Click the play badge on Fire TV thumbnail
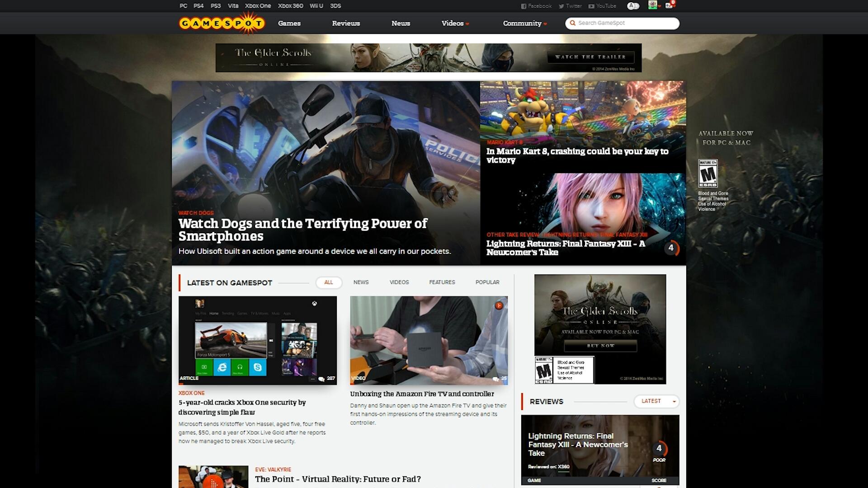This screenshot has height=488, width=868. tap(499, 305)
